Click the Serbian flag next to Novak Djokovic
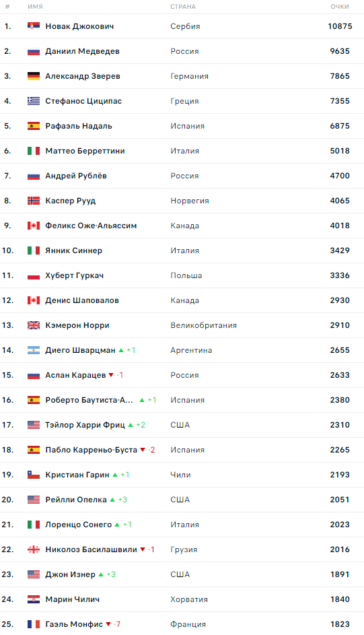 (34, 26)
